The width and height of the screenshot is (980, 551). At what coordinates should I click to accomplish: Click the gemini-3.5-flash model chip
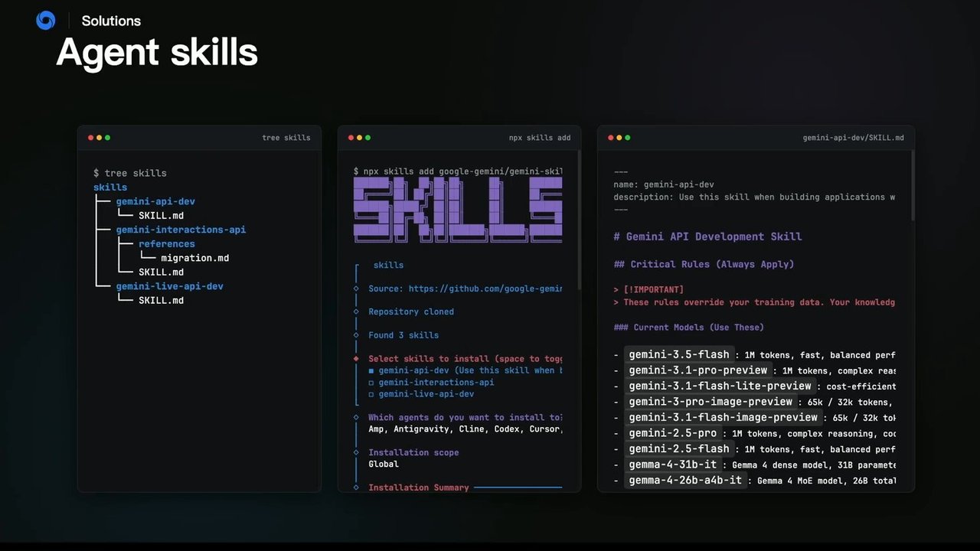(679, 354)
